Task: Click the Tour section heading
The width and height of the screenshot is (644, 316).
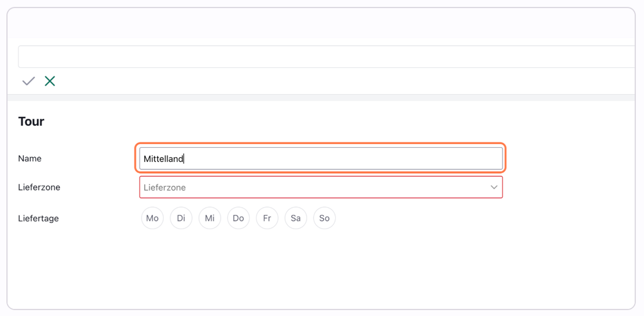Action: (x=31, y=122)
